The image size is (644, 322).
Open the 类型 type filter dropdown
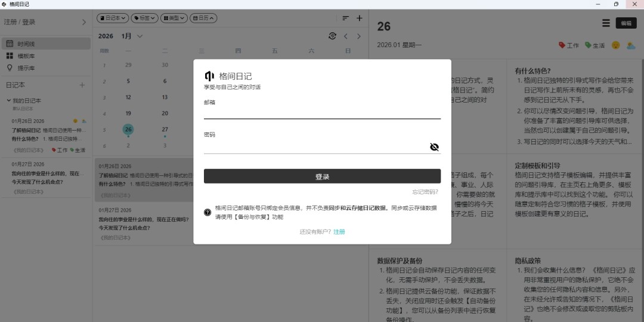[174, 18]
